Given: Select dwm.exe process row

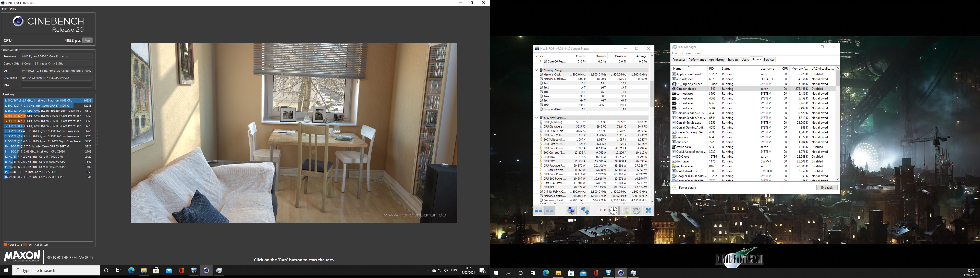Looking at the screenshot, I should (753, 162).
